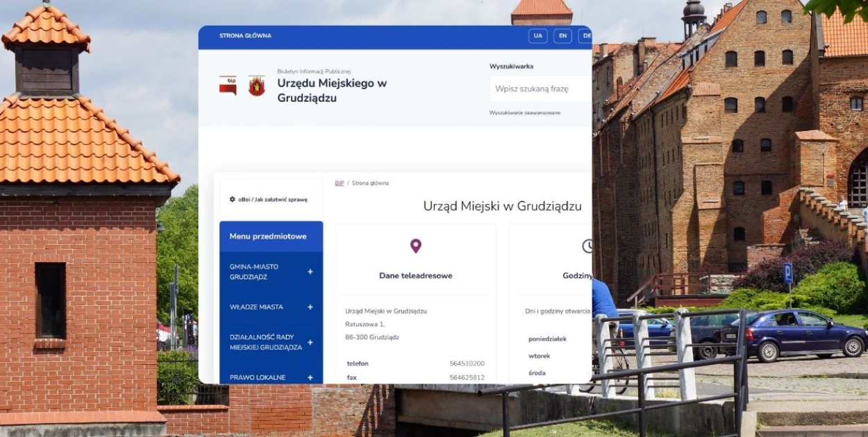Screen dimensions: 868x437
Task: Click the BIP breadcrumb link
Action: (x=340, y=183)
